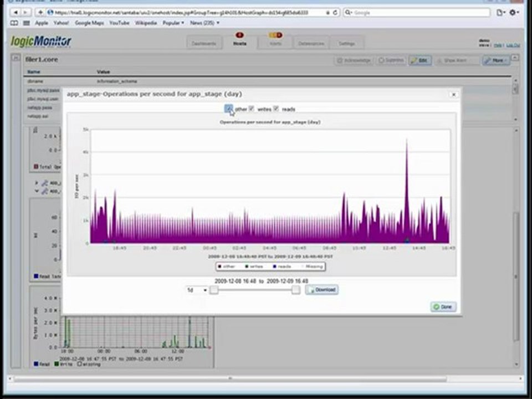Show the Top Sites grid icon
This screenshot has width=532, height=399.
(27, 23)
